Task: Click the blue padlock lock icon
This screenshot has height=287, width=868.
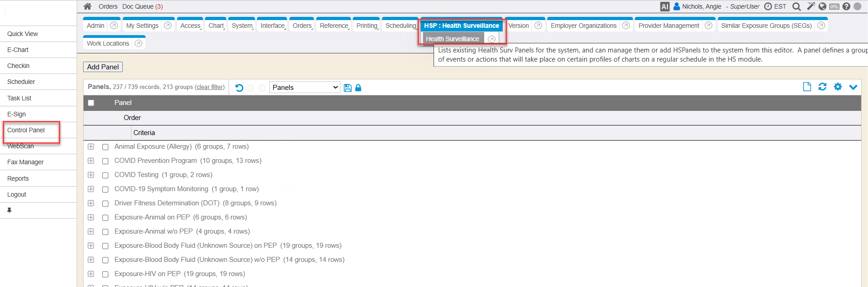Action: (358, 88)
